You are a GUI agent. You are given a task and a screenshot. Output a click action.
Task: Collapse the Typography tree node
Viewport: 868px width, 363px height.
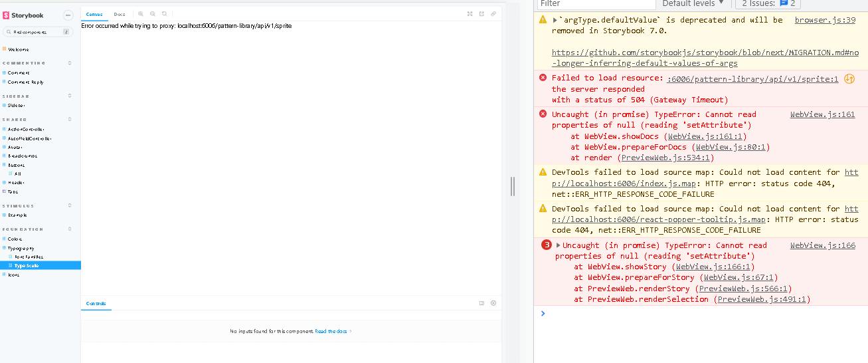click(x=21, y=248)
